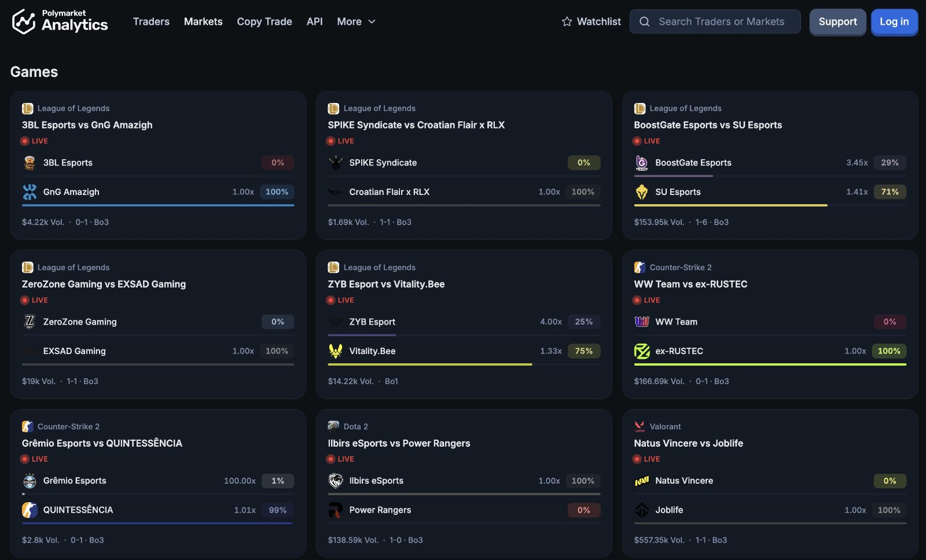Click the Log in button
This screenshot has height=560, width=926.
pos(894,21)
